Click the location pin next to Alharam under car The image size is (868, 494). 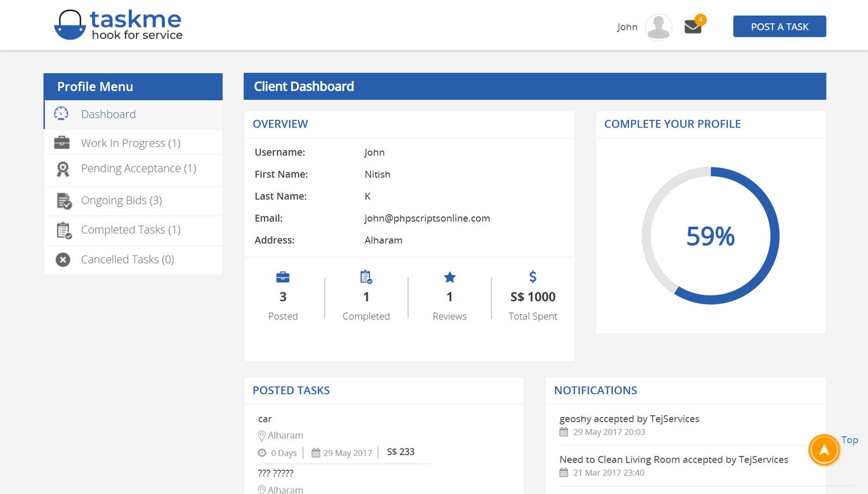(261, 435)
